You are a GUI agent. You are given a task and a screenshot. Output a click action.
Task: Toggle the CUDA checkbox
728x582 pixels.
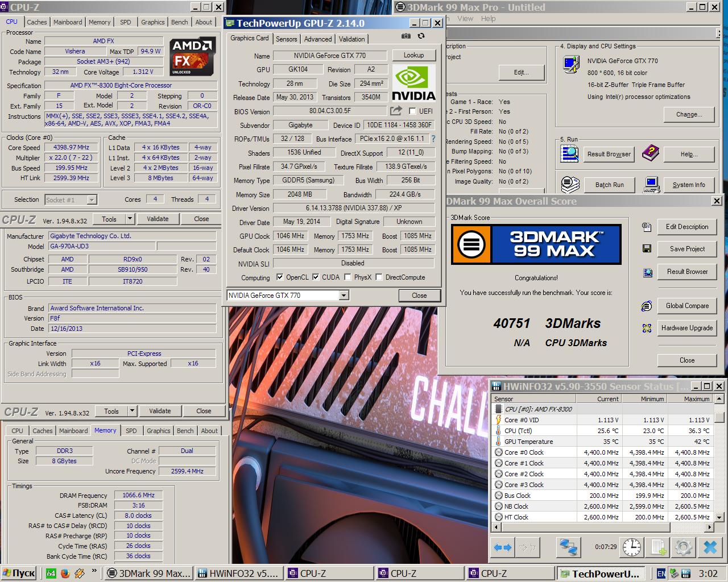pyautogui.click(x=316, y=277)
